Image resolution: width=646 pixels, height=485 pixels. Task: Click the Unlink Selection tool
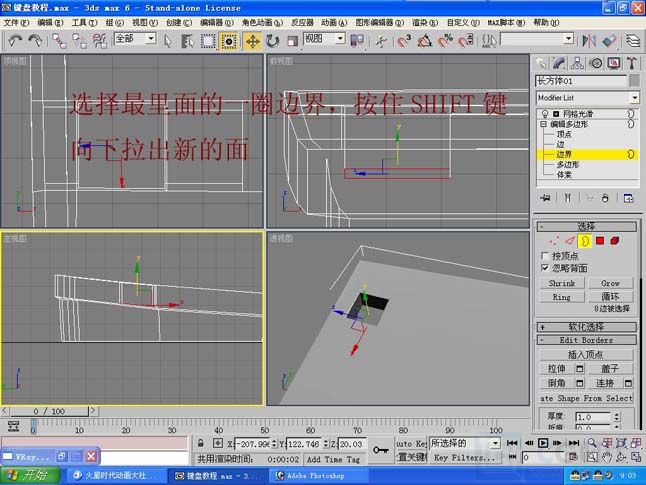pos(80,41)
